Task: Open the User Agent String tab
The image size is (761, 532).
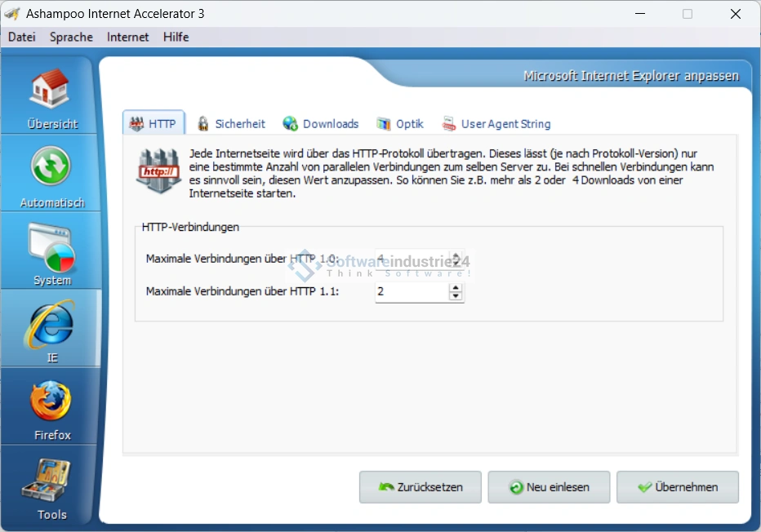Action: [496, 124]
